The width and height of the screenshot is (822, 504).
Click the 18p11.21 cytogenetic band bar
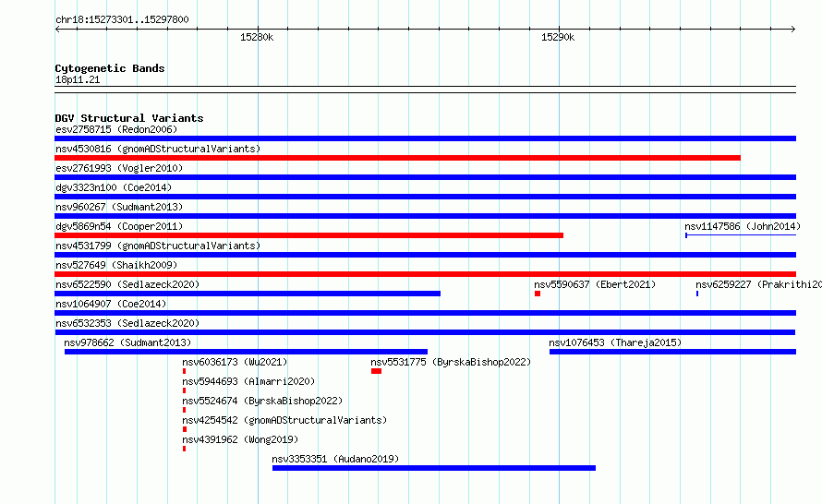[x=425, y=90]
